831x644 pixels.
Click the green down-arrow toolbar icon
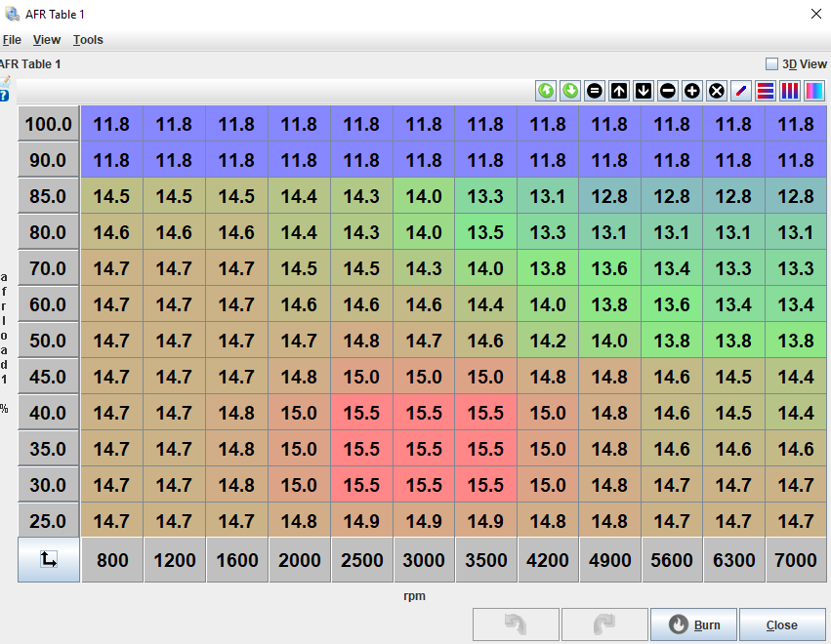[x=570, y=91]
